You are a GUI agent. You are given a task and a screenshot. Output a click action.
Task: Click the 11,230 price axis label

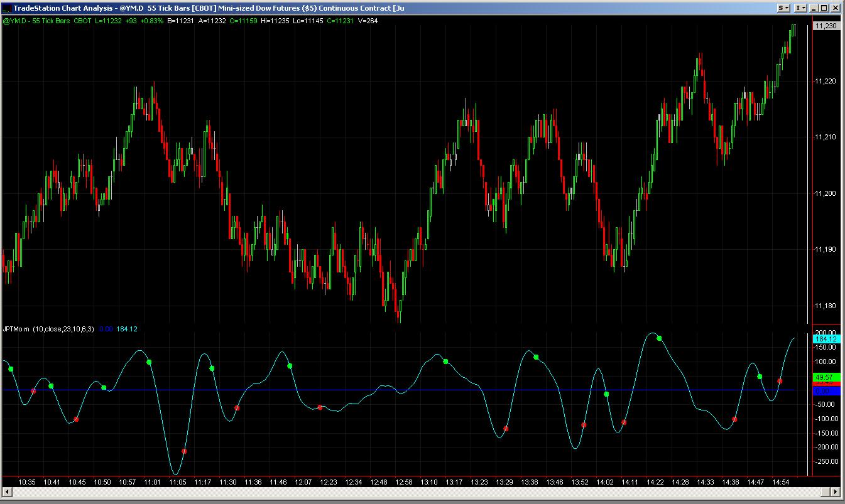[824, 26]
